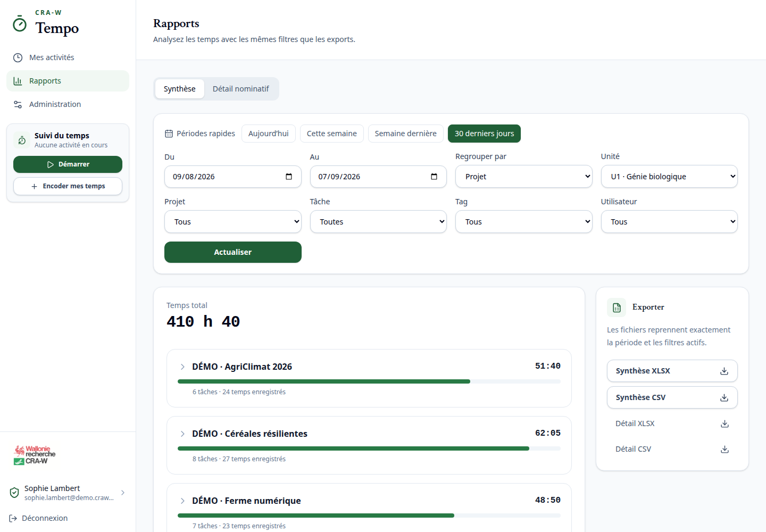Select the 30 derniers jours period
Screen dimensions: 766x532
484,134
